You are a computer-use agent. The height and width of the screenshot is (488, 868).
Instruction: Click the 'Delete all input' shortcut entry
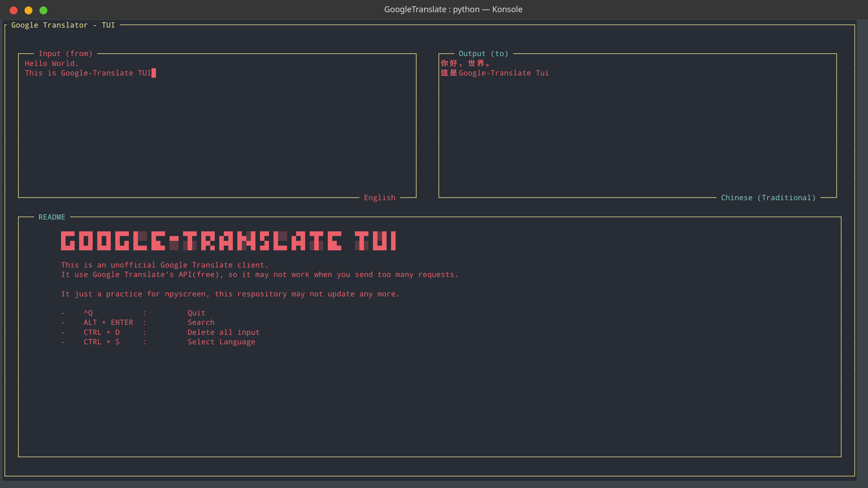223,332
